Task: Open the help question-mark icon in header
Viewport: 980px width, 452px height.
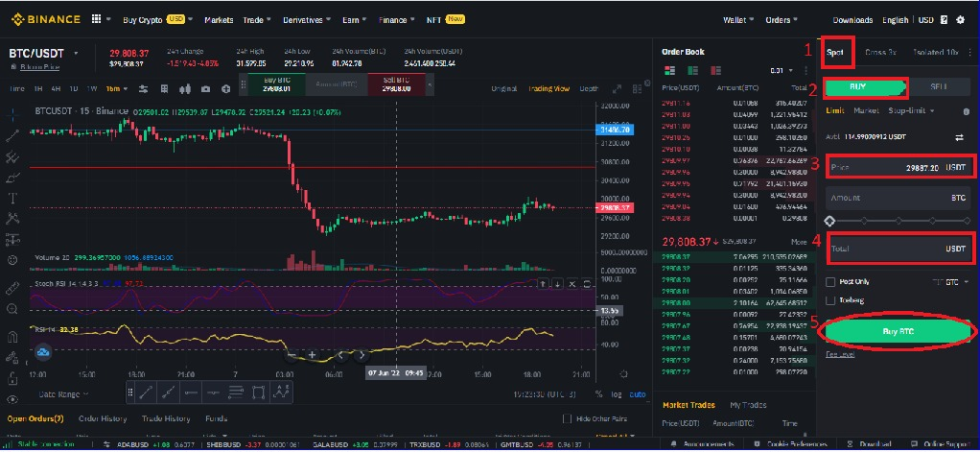Action: [944, 20]
